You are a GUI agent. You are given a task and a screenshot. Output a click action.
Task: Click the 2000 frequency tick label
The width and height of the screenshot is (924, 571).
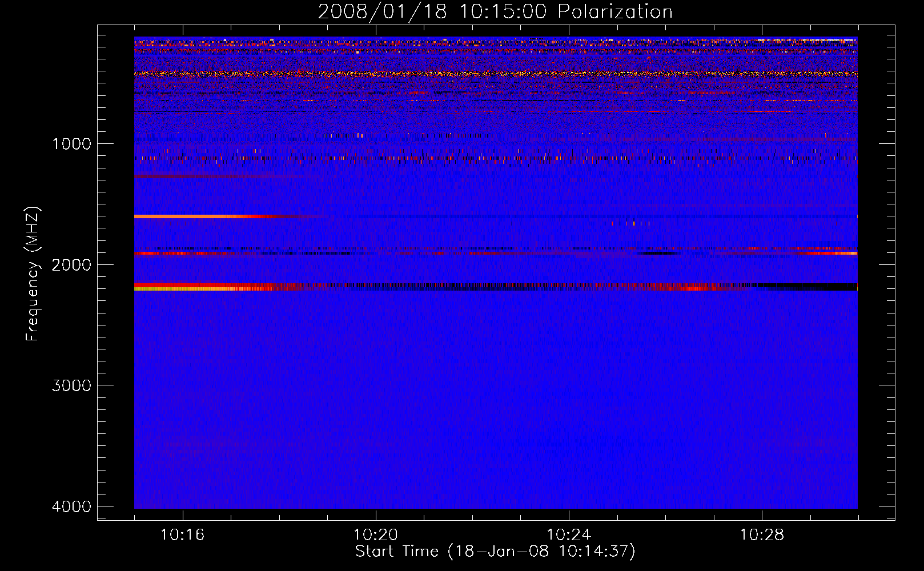click(71, 264)
